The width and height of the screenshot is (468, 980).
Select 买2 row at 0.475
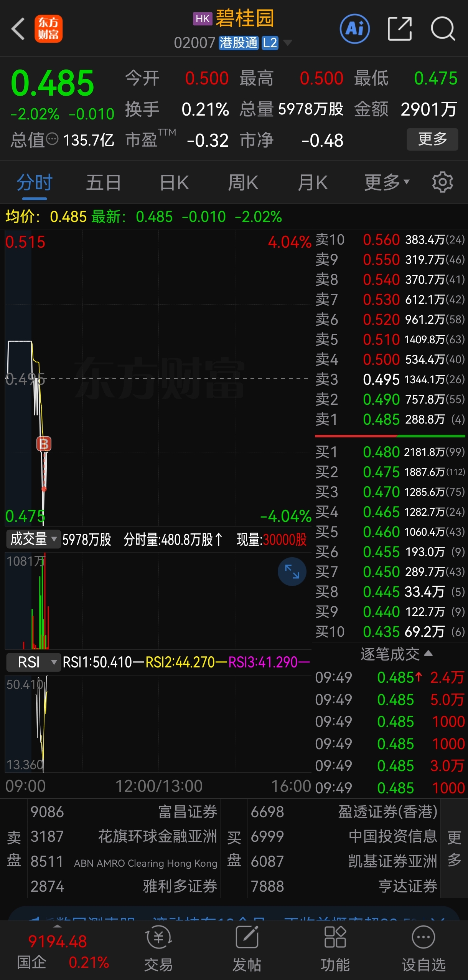(x=390, y=472)
